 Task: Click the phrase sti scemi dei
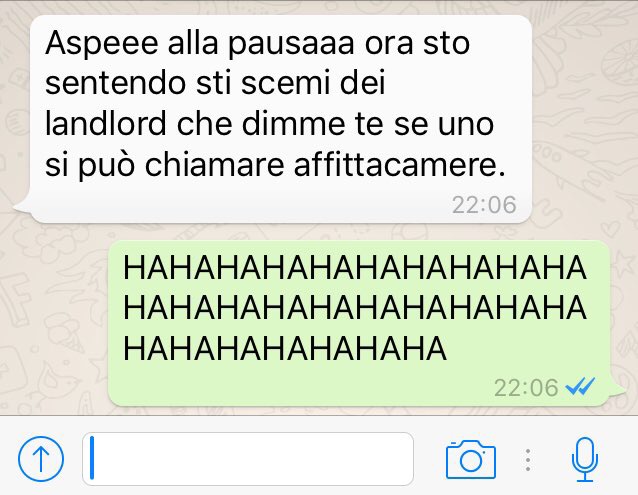pos(291,83)
